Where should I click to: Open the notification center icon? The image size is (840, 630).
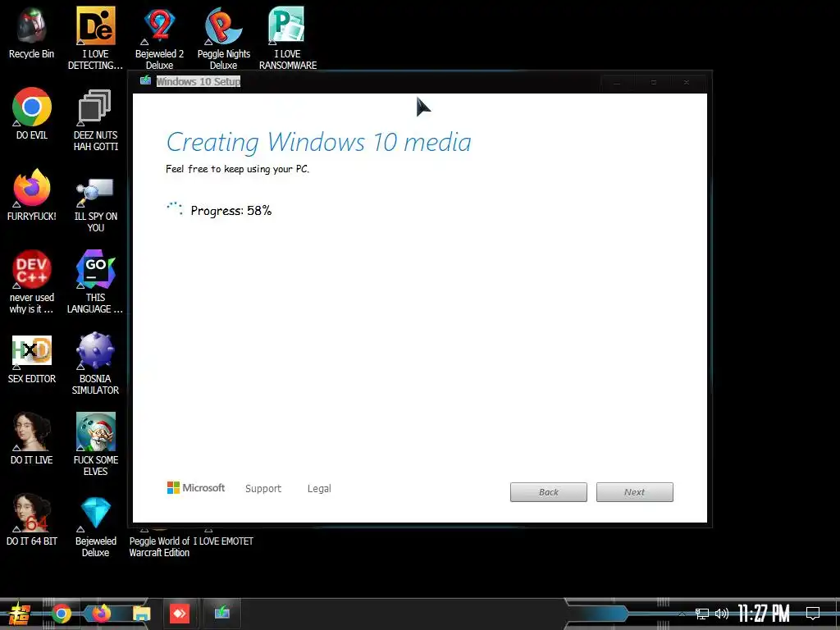click(x=813, y=613)
